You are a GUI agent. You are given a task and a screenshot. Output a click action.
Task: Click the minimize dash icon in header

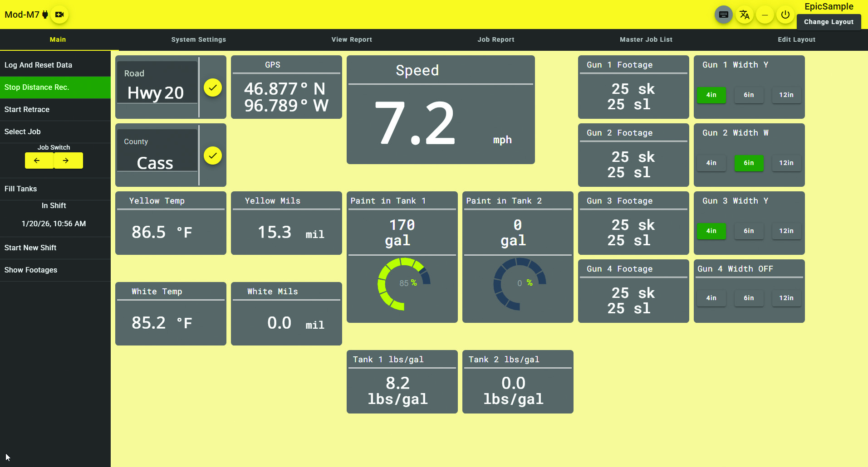point(765,15)
